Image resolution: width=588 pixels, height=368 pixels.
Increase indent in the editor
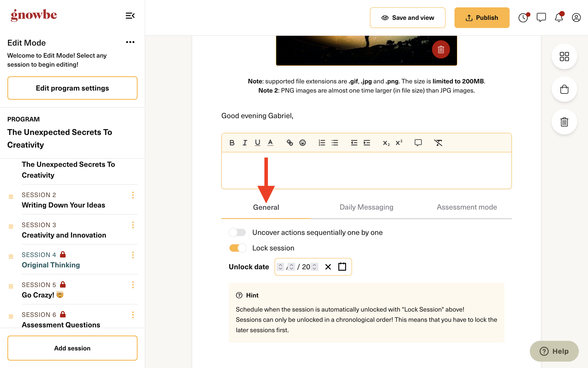click(x=367, y=143)
